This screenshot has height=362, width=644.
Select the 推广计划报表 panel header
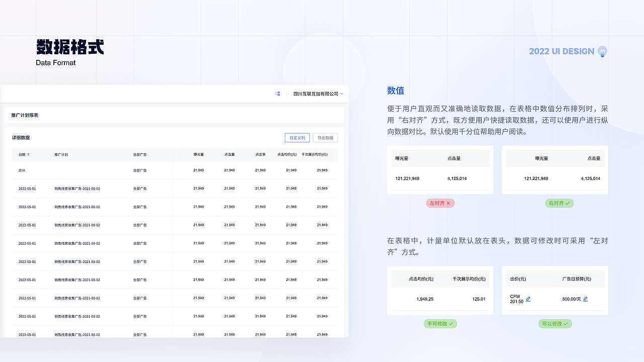24,115
